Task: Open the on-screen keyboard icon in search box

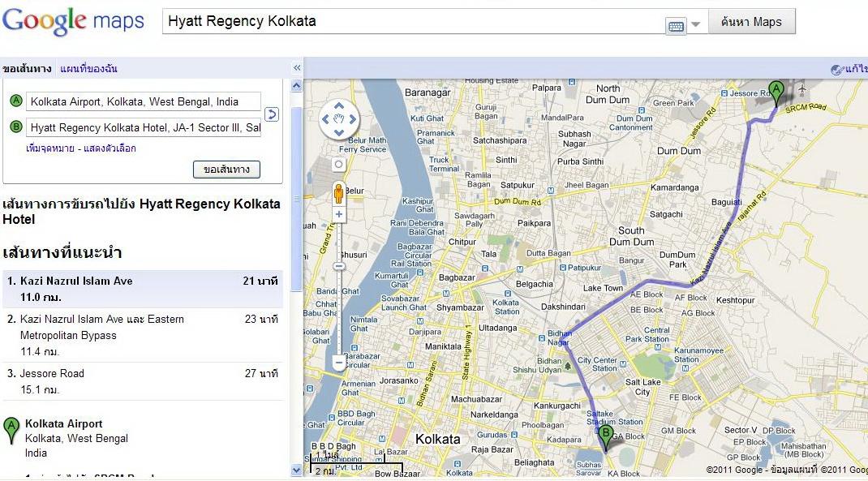Action: pyautogui.click(x=676, y=25)
